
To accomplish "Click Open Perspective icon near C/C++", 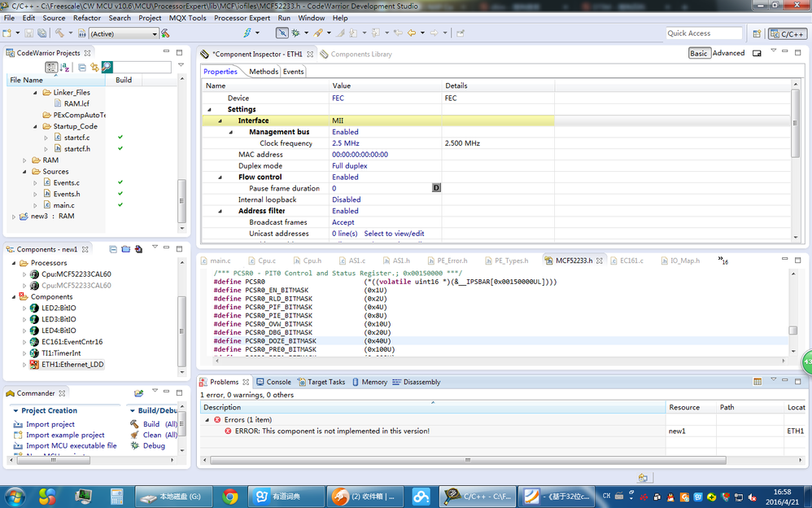I will pos(757,33).
